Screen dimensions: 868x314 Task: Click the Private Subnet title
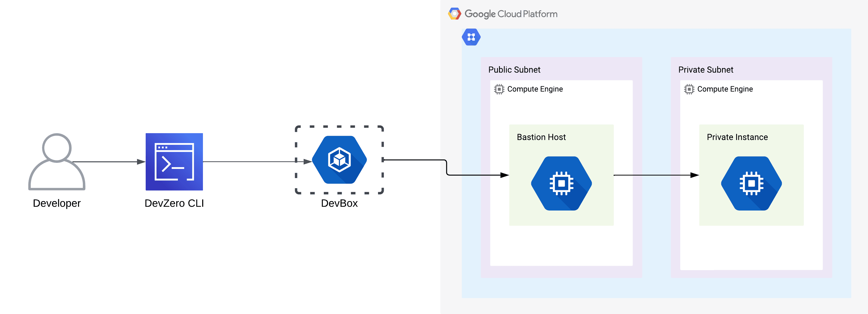pos(706,70)
